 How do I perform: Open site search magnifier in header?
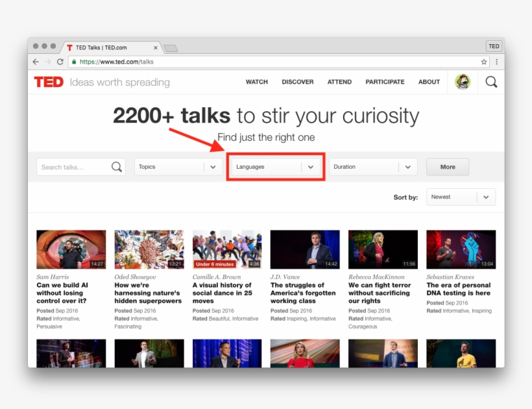pyautogui.click(x=491, y=82)
